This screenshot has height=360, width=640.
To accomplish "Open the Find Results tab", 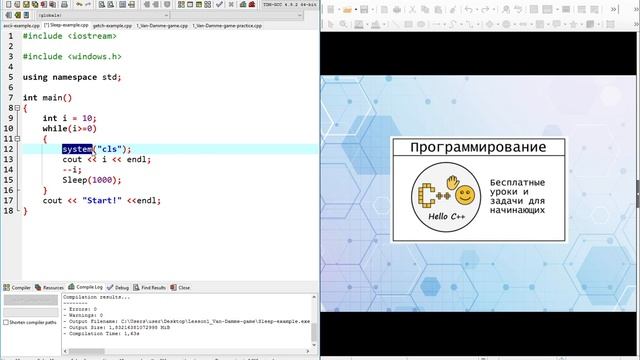I will 149,287.
